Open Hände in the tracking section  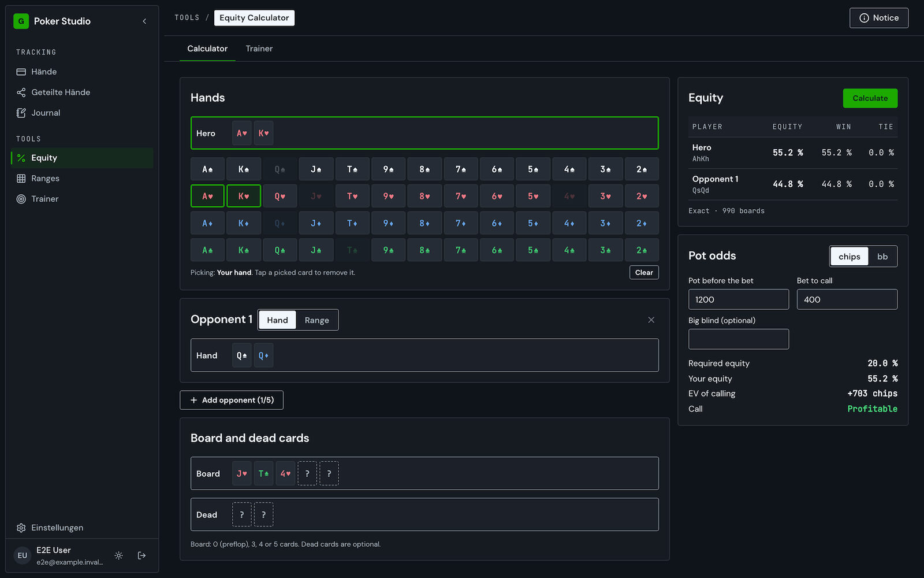click(x=82, y=72)
